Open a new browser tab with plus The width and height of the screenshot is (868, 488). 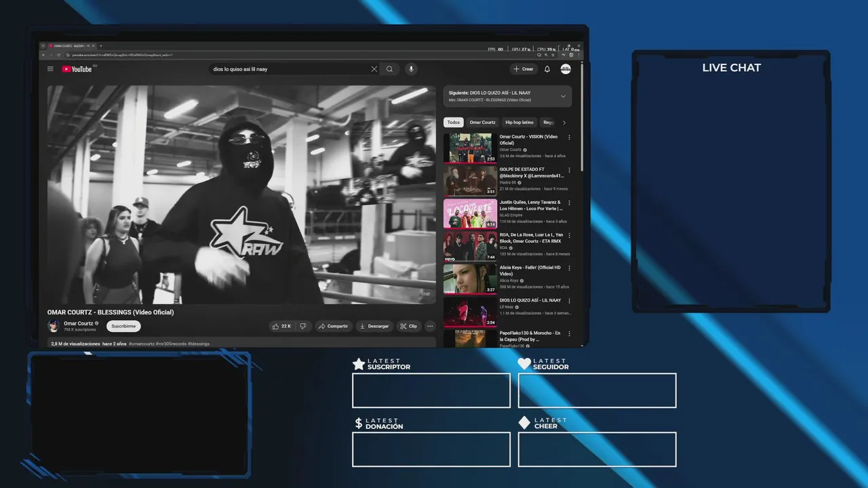click(x=100, y=45)
